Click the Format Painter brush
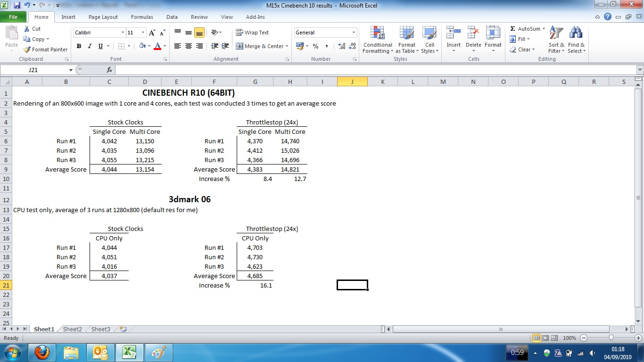The image size is (644, 362). click(27, 49)
